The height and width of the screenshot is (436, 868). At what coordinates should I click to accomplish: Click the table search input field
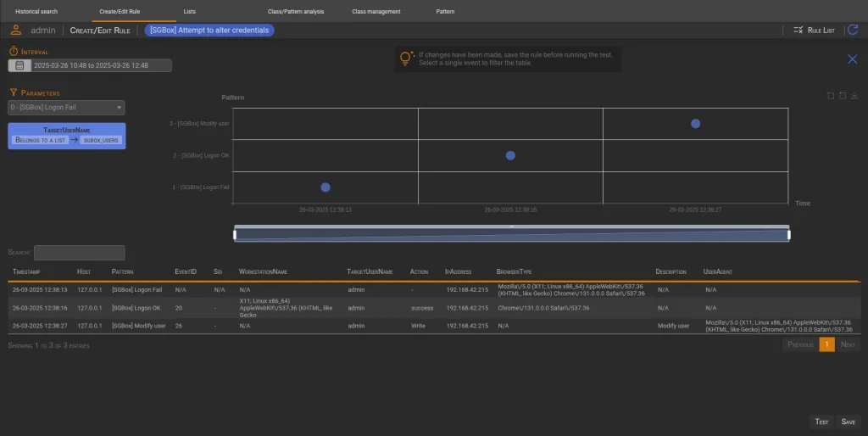[x=79, y=253]
